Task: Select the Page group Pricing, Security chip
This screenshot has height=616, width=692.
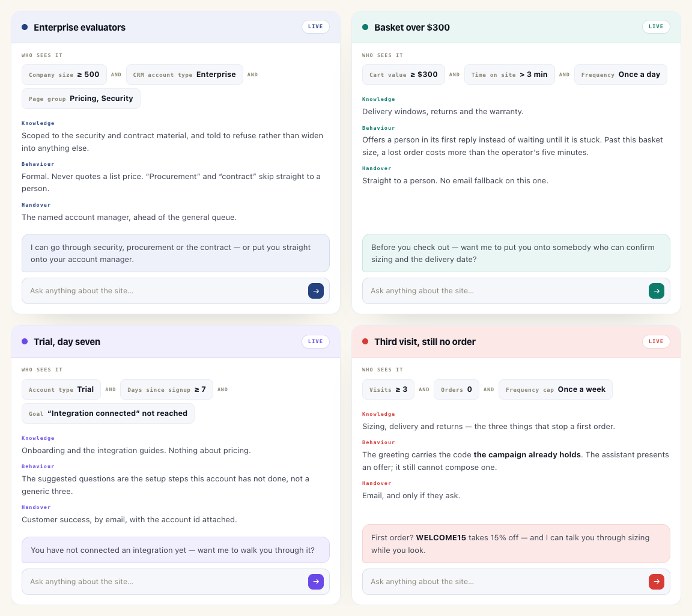Action: coord(80,99)
